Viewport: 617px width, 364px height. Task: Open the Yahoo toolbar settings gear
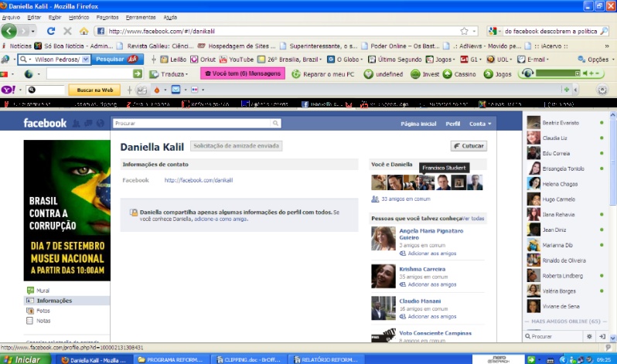click(602, 90)
